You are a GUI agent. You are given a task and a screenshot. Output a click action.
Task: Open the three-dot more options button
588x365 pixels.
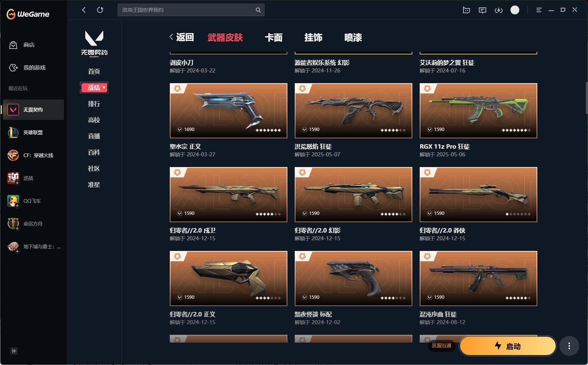point(569,346)
